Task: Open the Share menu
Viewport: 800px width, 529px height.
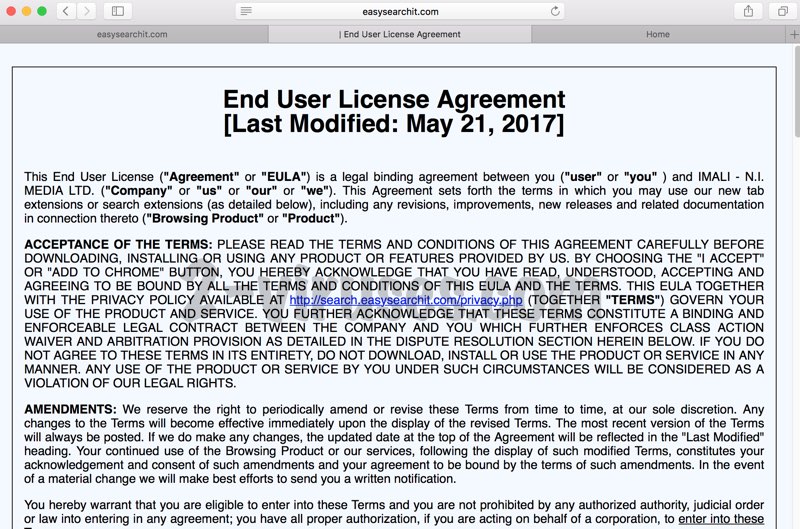Action: coord(748,11)
